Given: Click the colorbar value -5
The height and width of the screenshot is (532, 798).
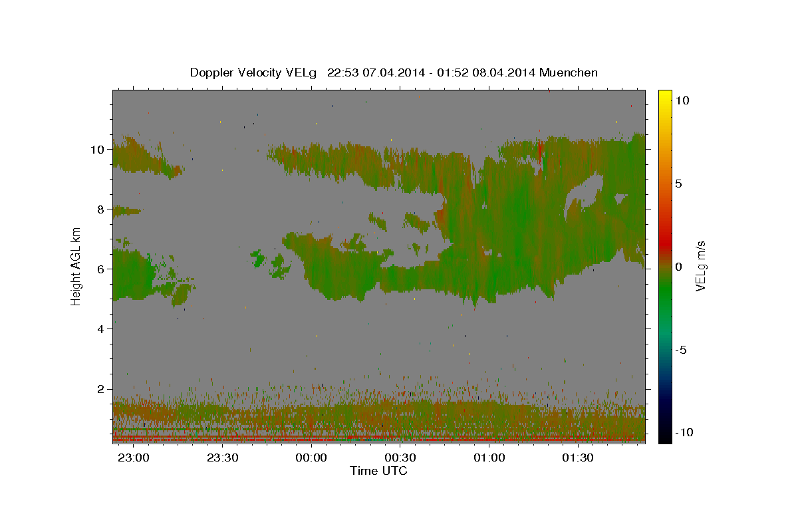Looking at the screenshot, I should tap(682, 350).
